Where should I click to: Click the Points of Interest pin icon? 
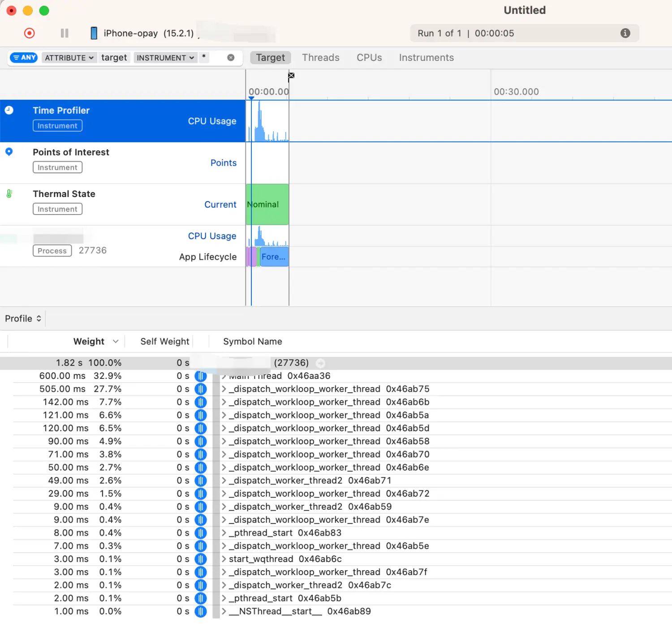click(9, 152)
